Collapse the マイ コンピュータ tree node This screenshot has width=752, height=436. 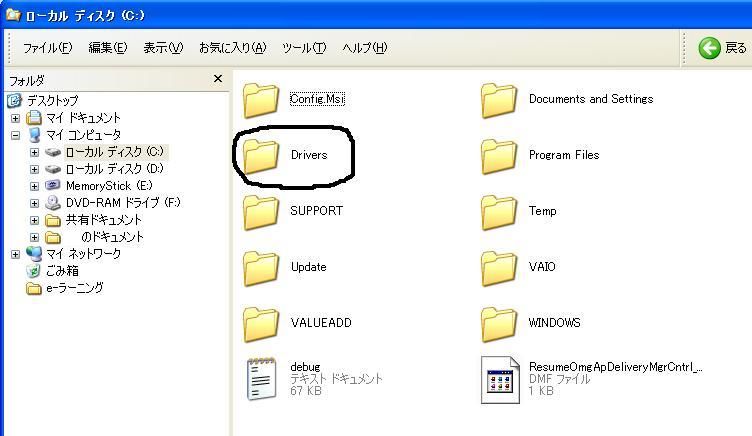15,135
